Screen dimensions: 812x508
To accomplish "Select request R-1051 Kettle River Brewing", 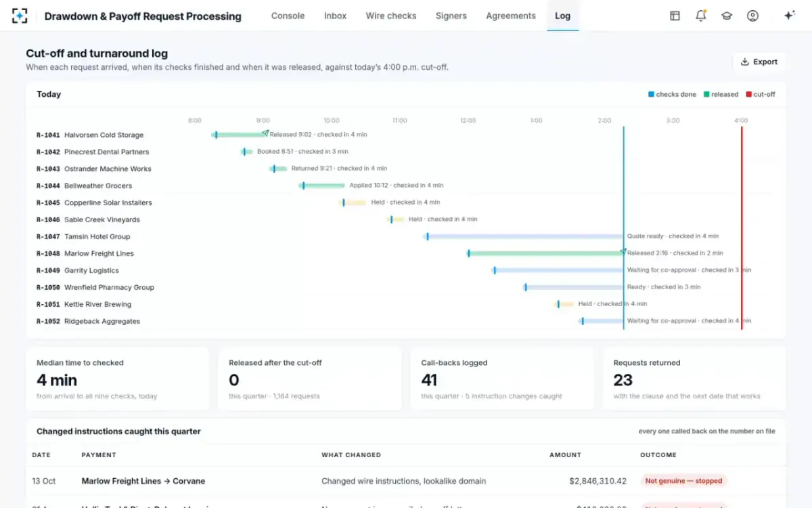I will click(x=84, y=304).
